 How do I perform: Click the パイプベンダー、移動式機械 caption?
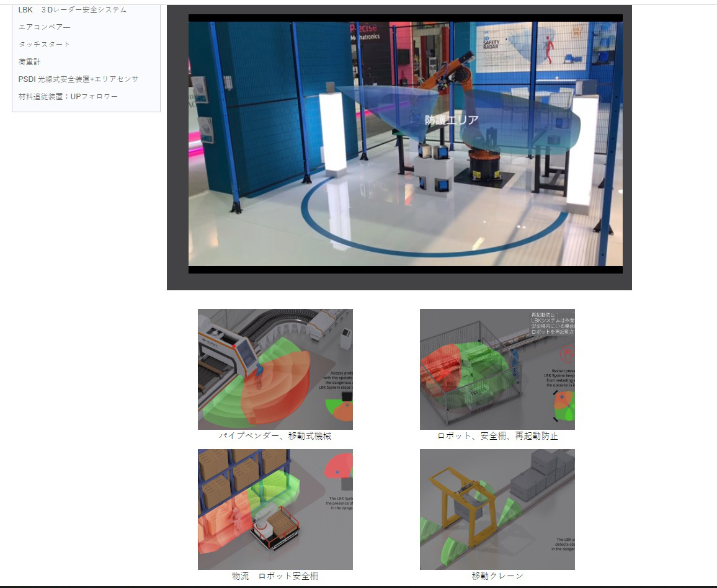click(275, 436)
